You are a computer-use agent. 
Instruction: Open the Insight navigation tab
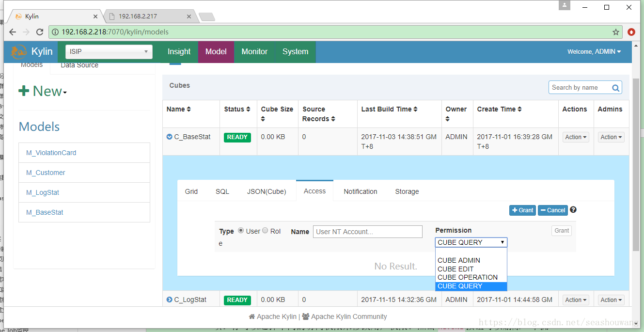pos(179,52)
